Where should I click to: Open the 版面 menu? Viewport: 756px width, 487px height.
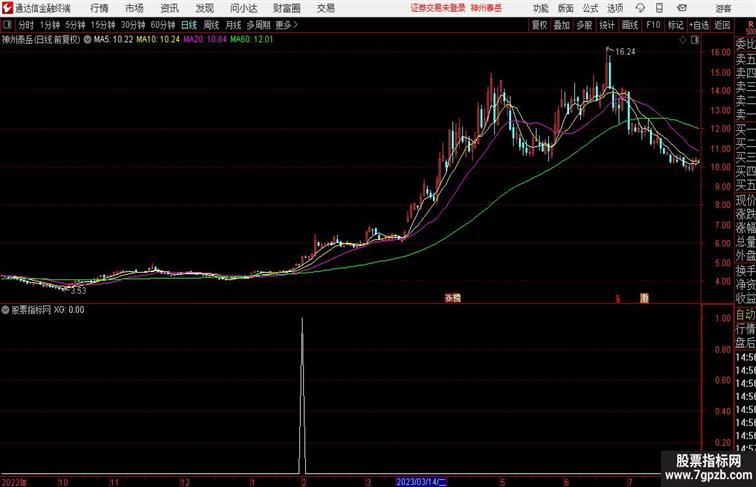click(566, 8)
